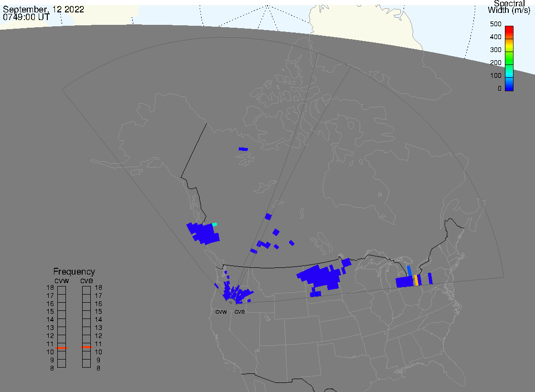Click the 8 label beside cvw bar
Image resolution: width=535 pixels, height=392 pixels.
[x=52, y=369]
